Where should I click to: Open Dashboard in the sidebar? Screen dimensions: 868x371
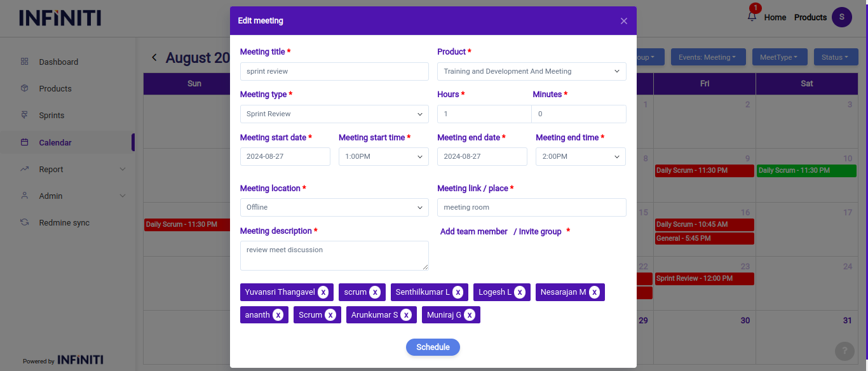tap(58, 62)
